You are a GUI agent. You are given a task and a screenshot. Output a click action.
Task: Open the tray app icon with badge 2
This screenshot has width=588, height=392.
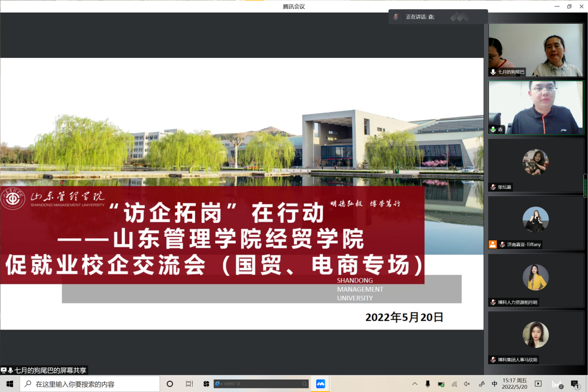click(557, 384)
